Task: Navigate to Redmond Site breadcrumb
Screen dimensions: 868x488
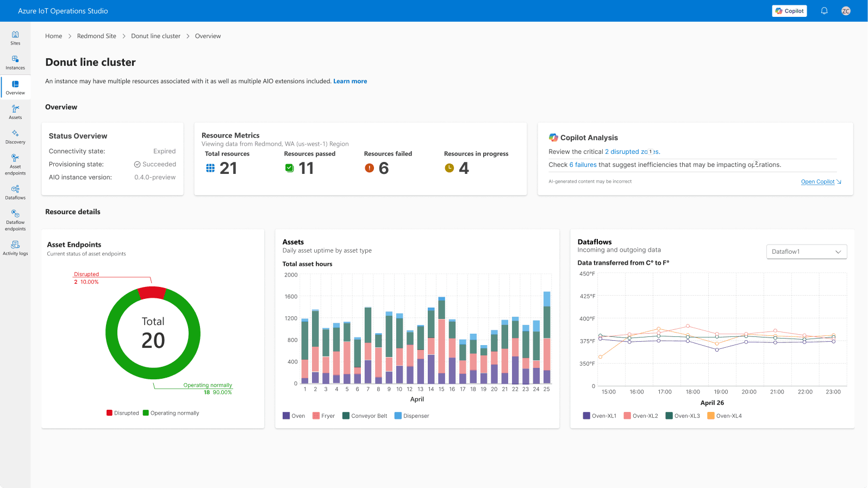Action: tap(97, 36)
